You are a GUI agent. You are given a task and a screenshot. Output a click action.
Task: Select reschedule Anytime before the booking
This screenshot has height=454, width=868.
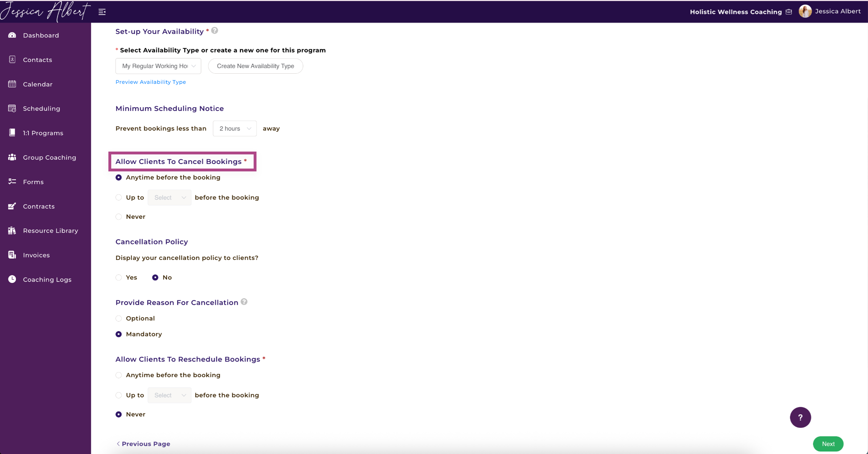pyautogui.click(x=119, y=375)
